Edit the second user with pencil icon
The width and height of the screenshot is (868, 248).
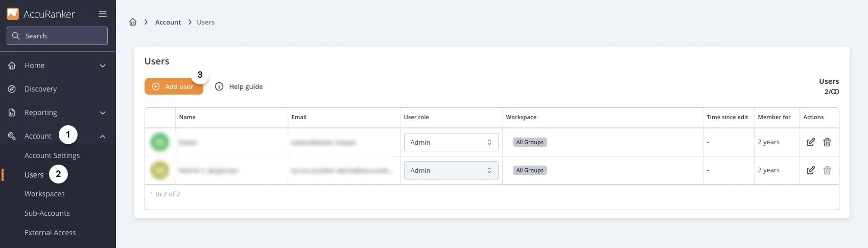click(810, 170)
